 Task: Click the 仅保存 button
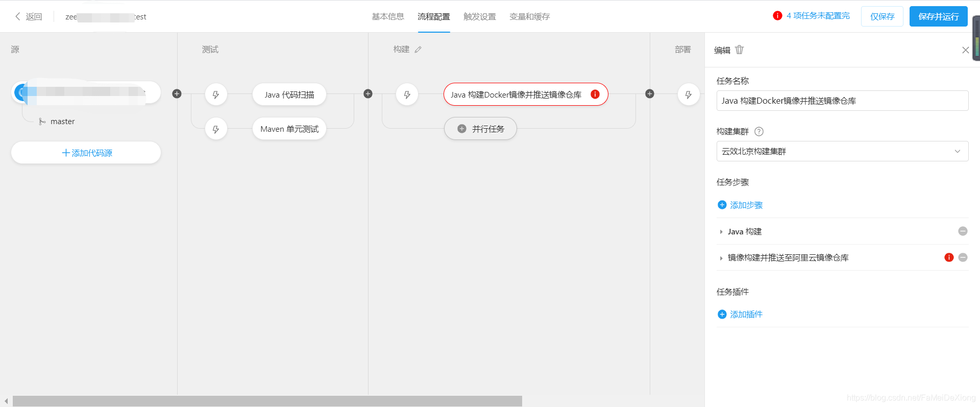tap(882, 16)
